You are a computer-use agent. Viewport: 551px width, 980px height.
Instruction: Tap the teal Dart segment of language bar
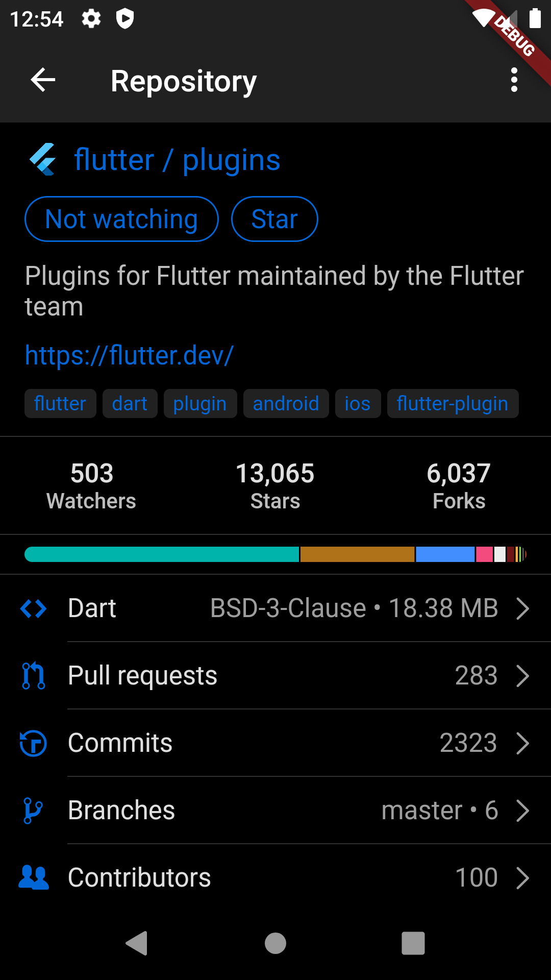click(x=162, y=554)
